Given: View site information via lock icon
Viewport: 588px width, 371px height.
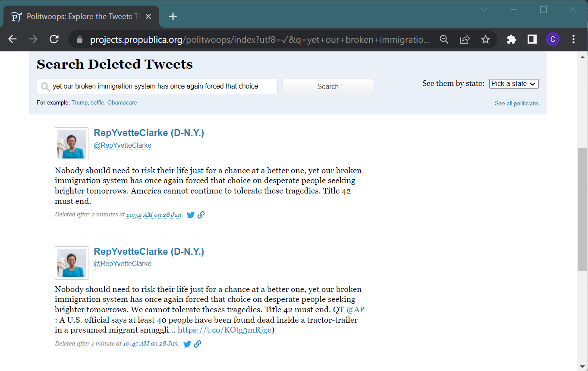Looking at the screenshot, I should tap(79, 40).
